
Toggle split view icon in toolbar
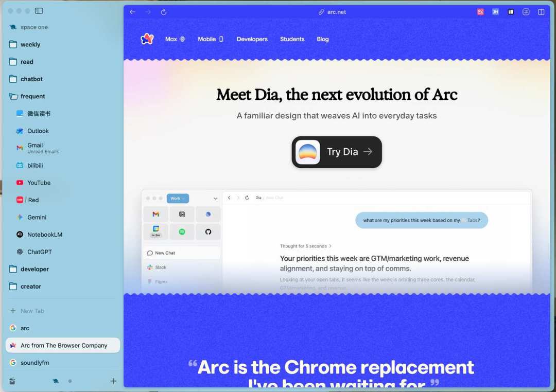coord(541,12)
